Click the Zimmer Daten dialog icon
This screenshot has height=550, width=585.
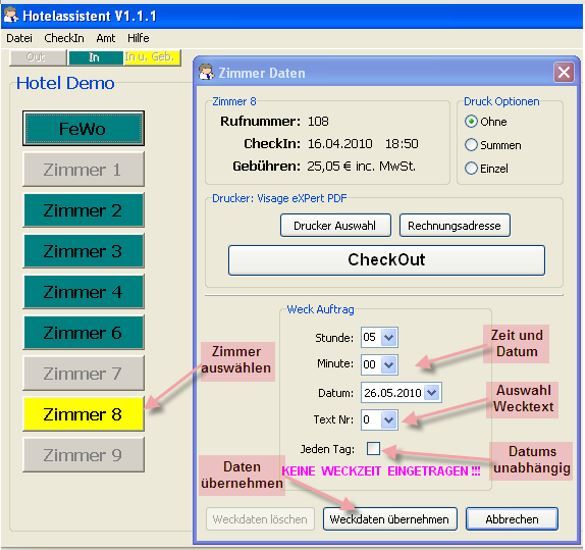(x=206, y=72)
